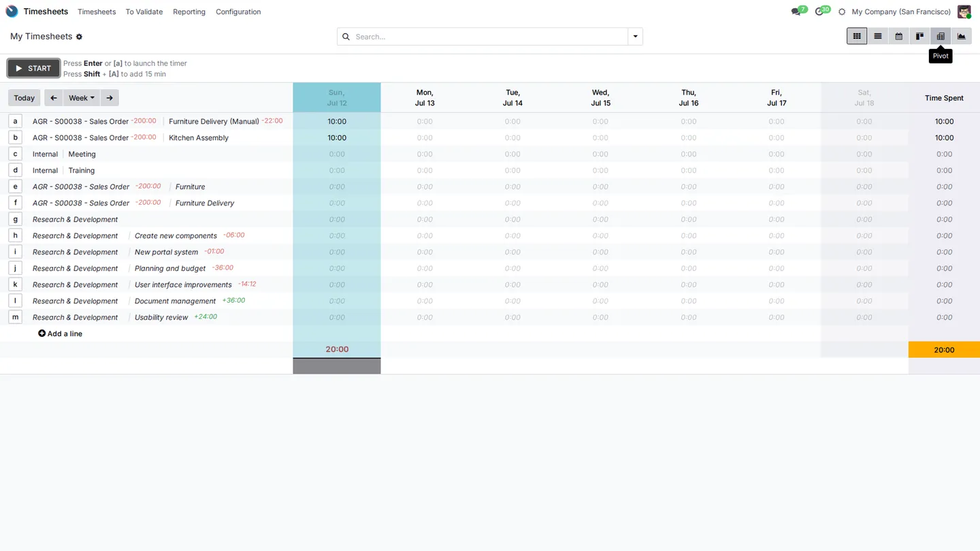Click the 'c' key for Internal Meeting
The width and height of the screenshot is (980, 551).
(x=15, y=154)
